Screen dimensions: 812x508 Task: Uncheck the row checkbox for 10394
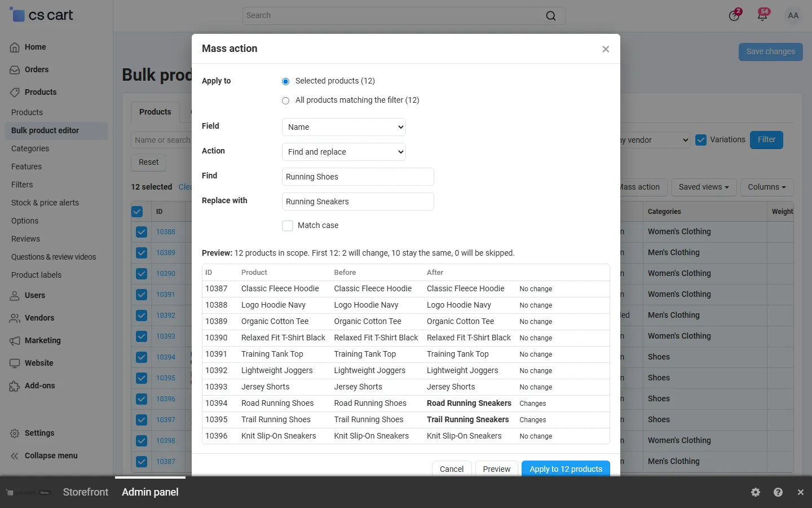pos(142,357)
